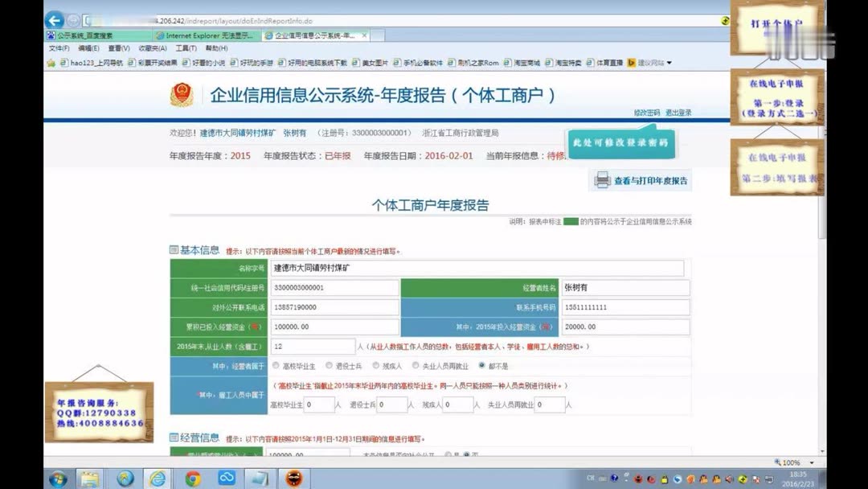Click the national emblem logo in page header
This screenshot has width=868, height=489.
(x=183, y=95)
